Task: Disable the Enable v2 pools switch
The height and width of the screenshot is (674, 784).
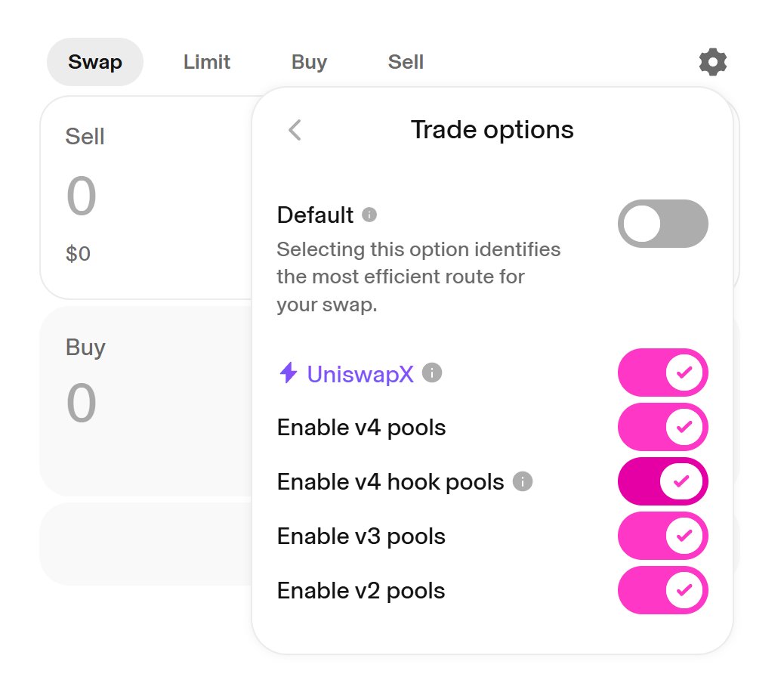Action: click(662, 590)
